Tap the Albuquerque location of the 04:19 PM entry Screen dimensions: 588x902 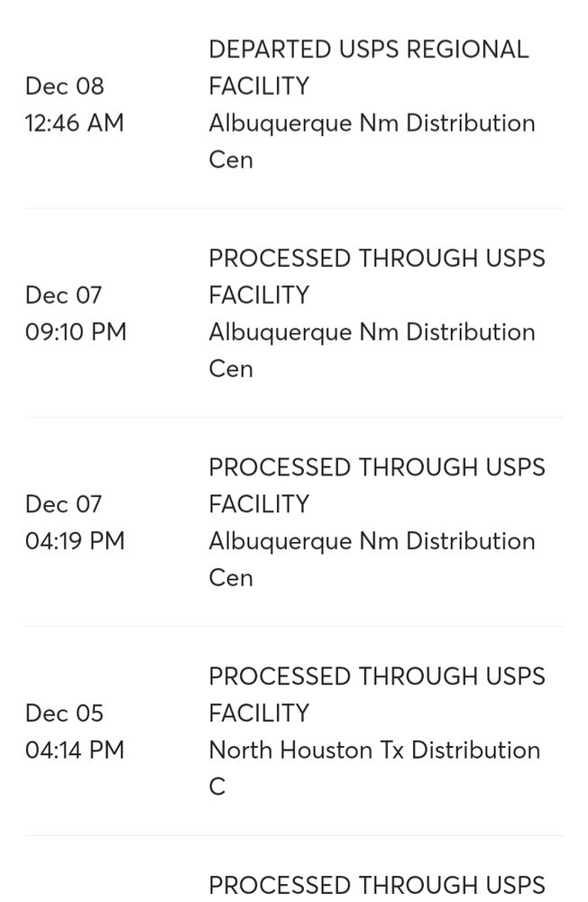(372, 559)
